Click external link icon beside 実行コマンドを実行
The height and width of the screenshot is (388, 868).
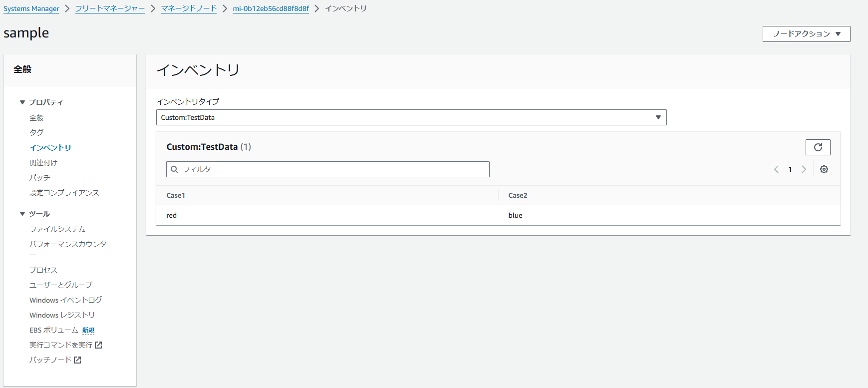(x=98, y=345)
